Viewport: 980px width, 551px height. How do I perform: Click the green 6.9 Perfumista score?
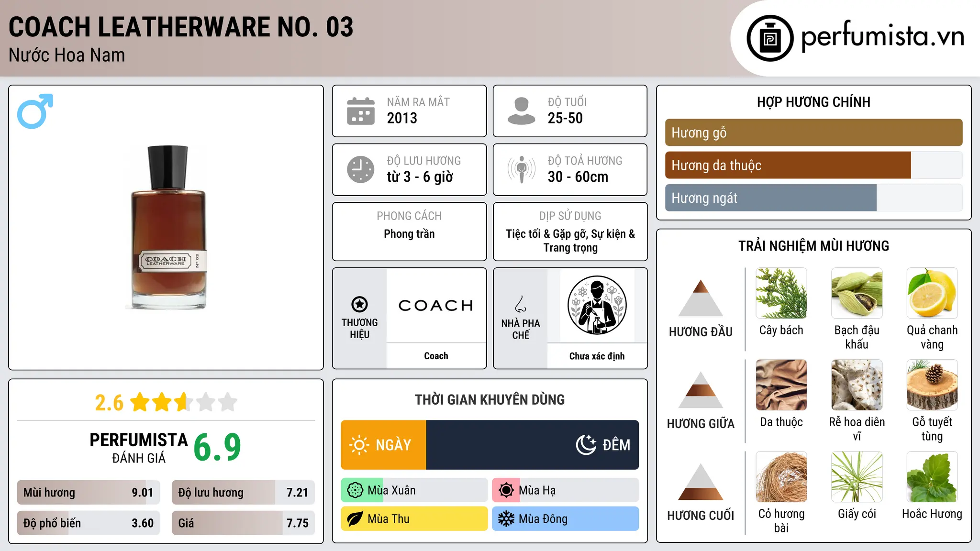click(217, 447)
